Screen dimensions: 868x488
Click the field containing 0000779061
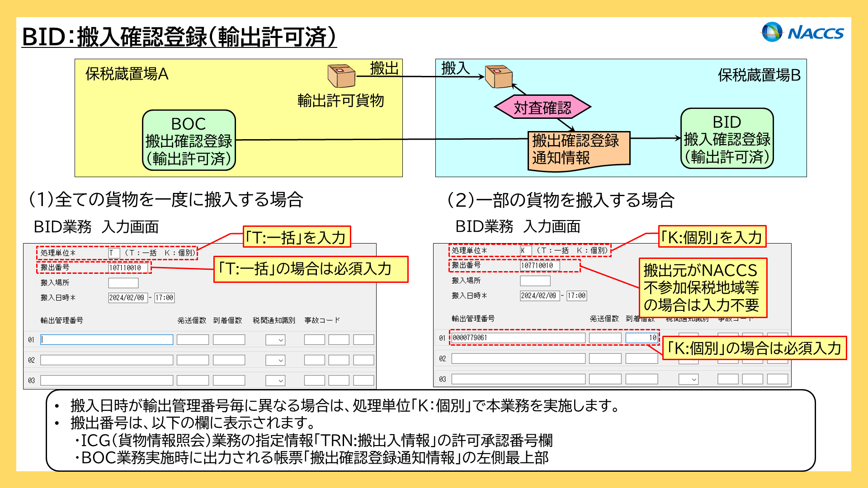tap(519, 338)
